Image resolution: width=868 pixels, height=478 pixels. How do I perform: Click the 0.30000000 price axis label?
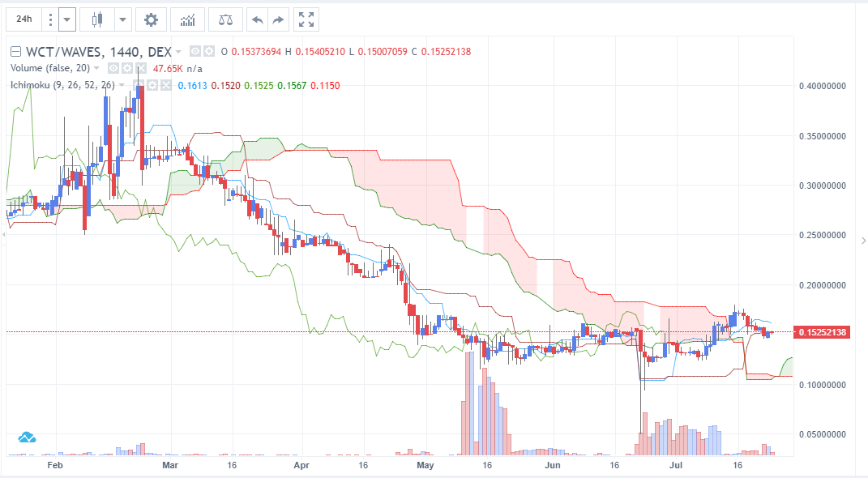822,186
